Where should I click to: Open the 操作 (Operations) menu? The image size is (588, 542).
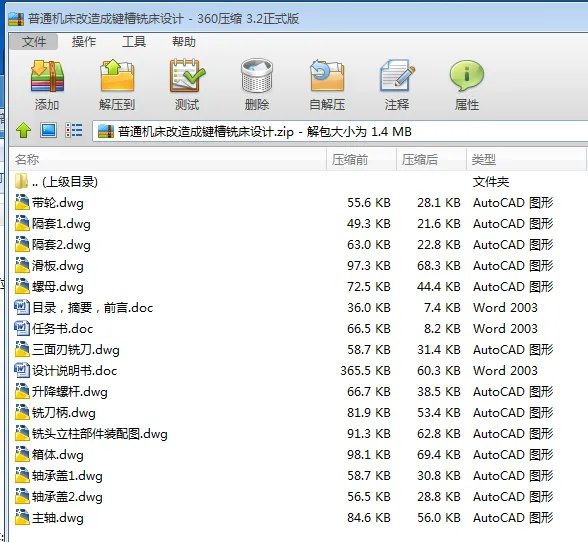(x=84, y=42)
